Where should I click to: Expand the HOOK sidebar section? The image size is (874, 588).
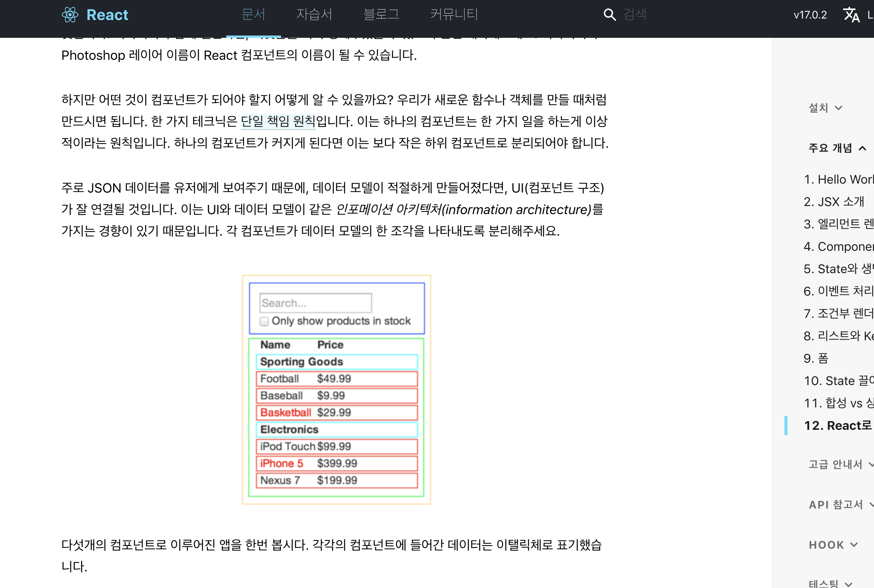tap(833, 545)
